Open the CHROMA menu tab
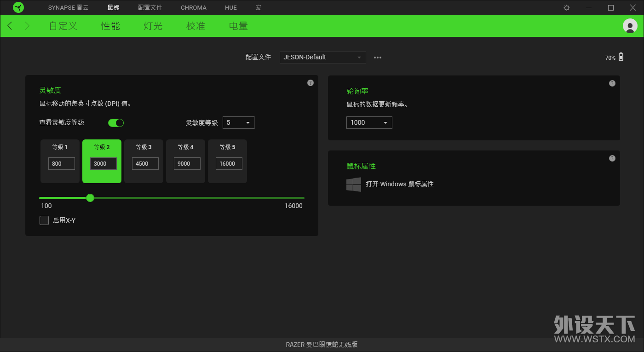 point(194,8)
